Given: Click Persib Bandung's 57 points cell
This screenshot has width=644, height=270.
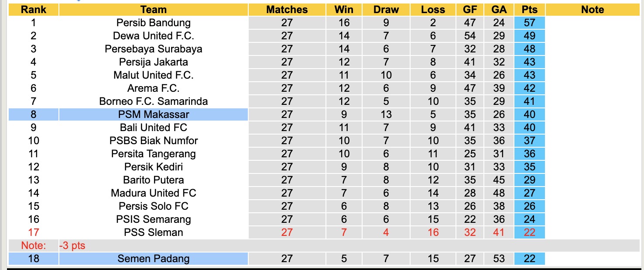Looking at the screenshot, I should point(529,23).
